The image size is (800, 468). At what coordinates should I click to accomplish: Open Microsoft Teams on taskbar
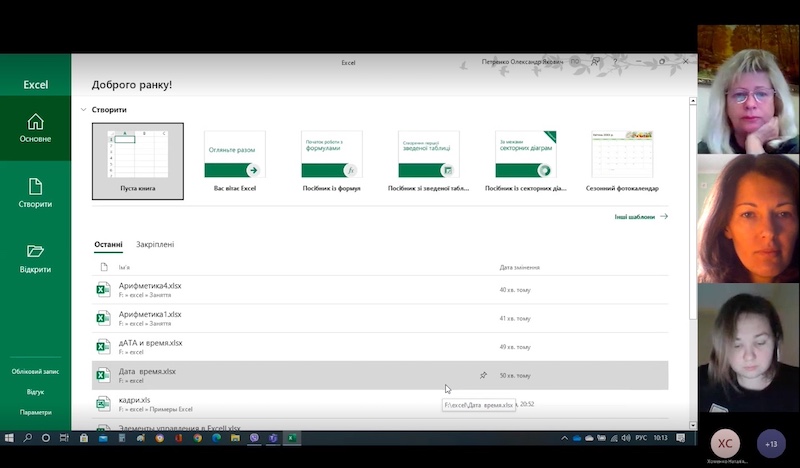click(x=273, y=438)
